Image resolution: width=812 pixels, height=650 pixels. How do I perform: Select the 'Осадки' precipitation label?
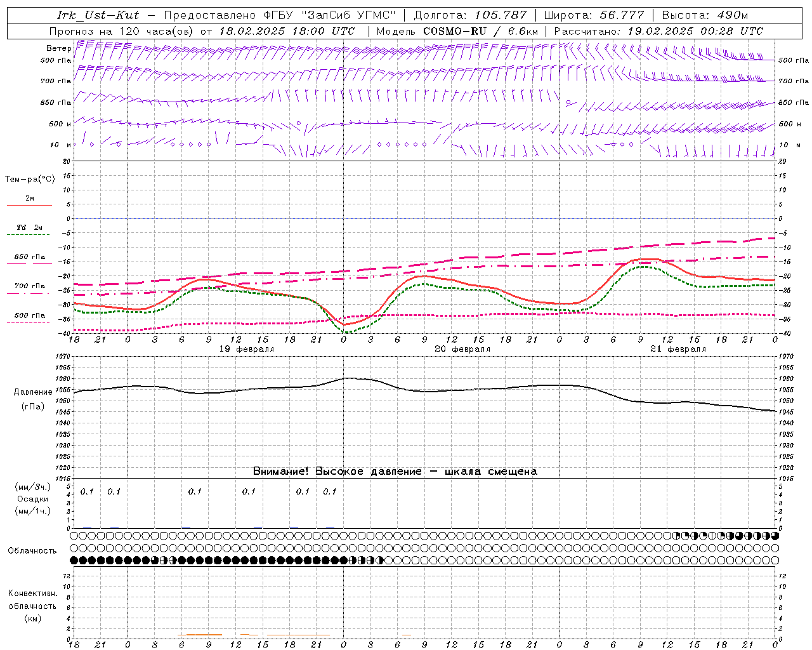click(33, 500)
